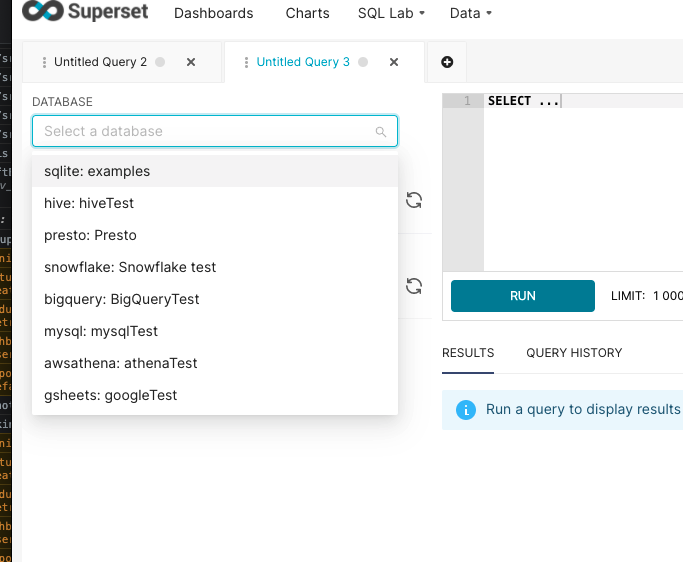
Task: Close the Untitled Query 2 tab
Action: tap(191, 62)
